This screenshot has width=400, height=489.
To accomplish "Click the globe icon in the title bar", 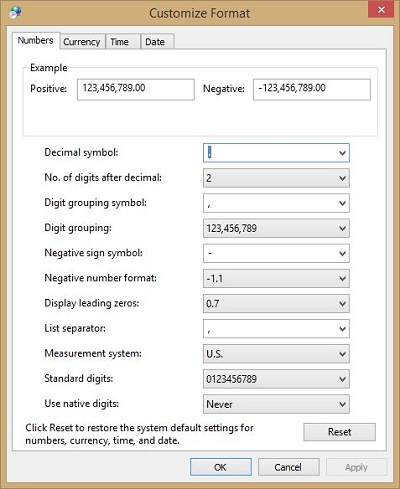I will pyautogui.click(x=15, y=12).
